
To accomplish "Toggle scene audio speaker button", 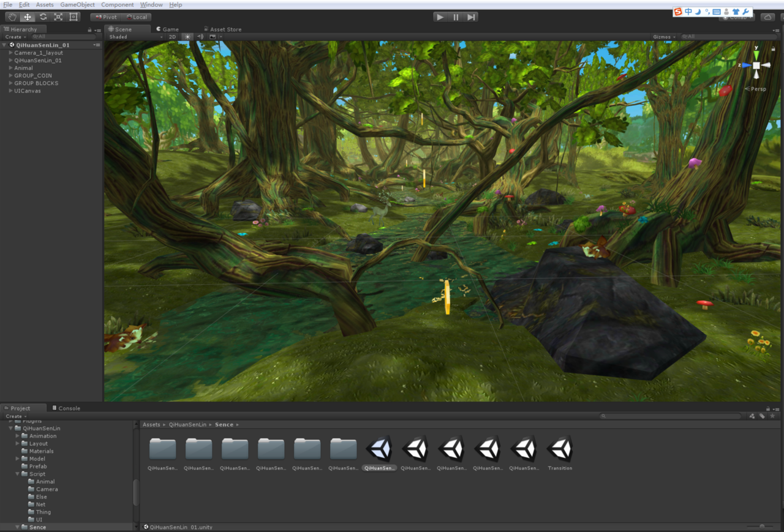I will click(x=200, y=37).
